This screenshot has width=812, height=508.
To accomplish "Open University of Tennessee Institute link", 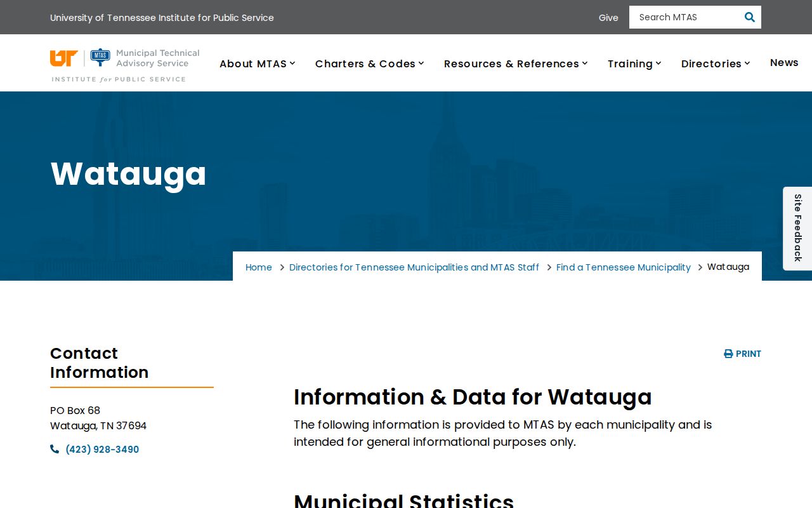I will [x=162, y=18].
